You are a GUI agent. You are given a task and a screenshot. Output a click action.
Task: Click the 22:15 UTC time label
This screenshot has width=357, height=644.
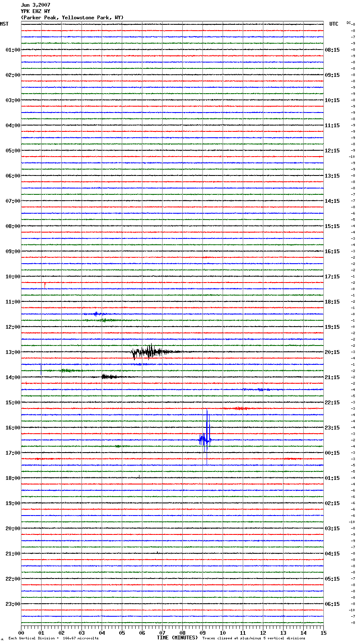pyautogui.click(x=332, y=403)
